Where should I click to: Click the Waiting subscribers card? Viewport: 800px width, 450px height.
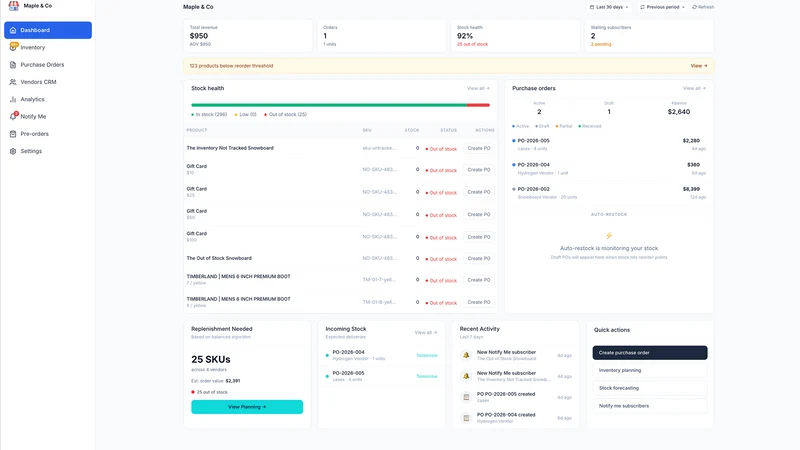pos(649,36)
